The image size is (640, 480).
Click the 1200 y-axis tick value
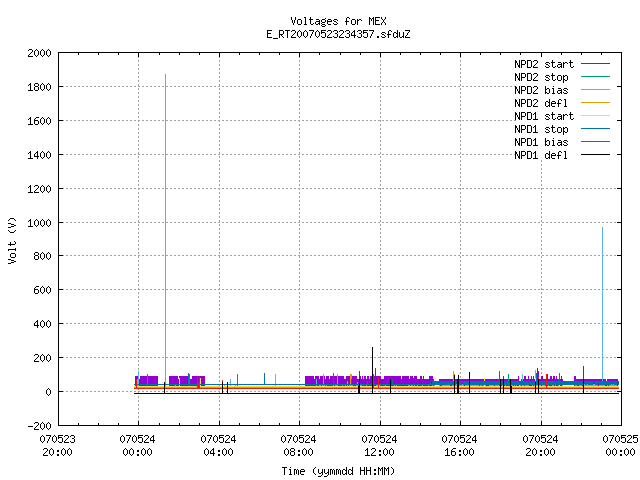(40, 189)
